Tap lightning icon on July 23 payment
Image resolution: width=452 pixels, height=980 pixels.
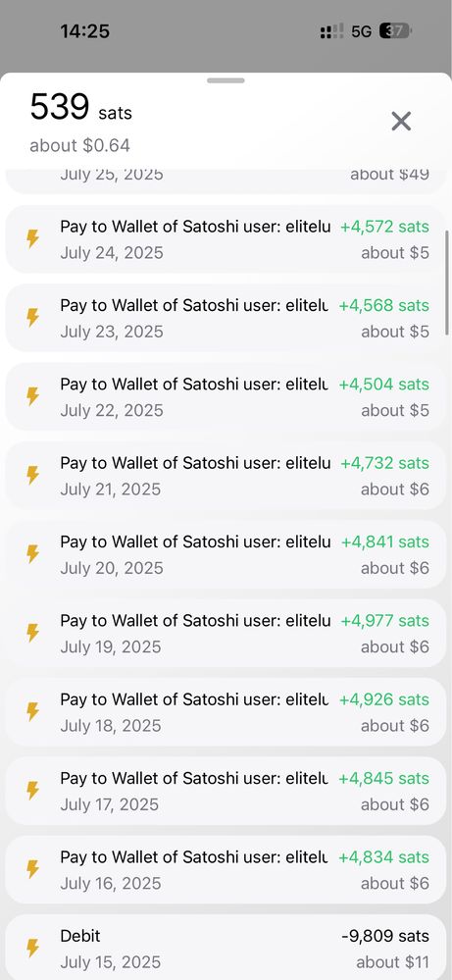[x=32, y=318]
